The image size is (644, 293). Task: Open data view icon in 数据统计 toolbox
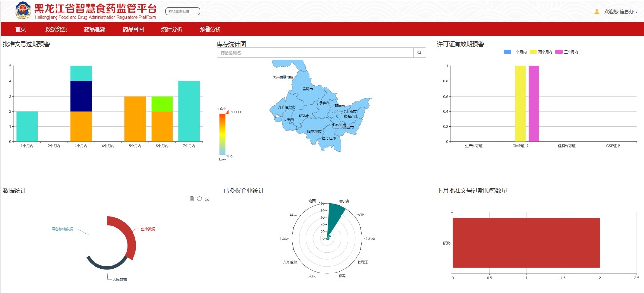pyautogui.click(x=192, y=198)
